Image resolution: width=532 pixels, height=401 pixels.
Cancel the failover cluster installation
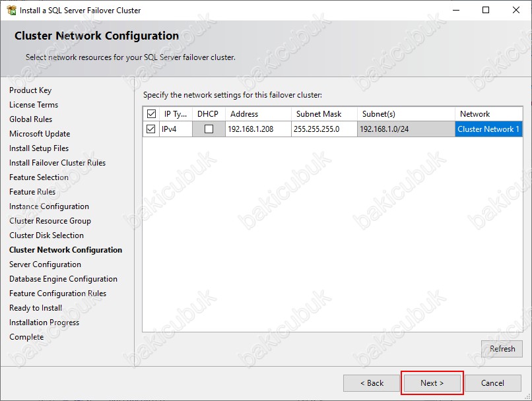[x=492, y=383]
